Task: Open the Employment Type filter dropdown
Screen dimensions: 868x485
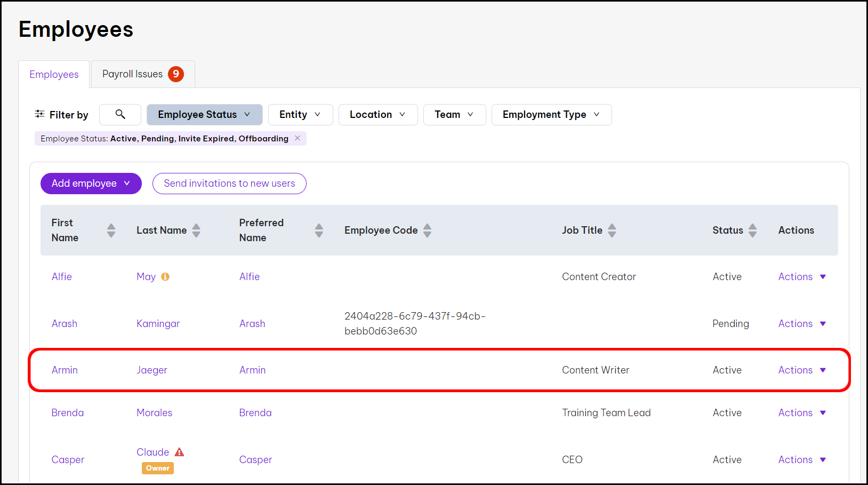Action: click(551, 115)
